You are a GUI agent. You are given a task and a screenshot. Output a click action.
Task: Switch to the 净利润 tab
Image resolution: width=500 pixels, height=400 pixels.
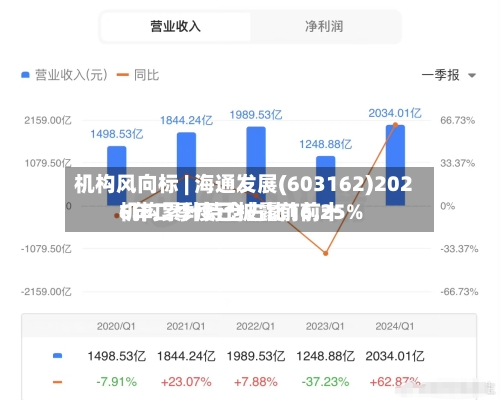click(324, 27)
